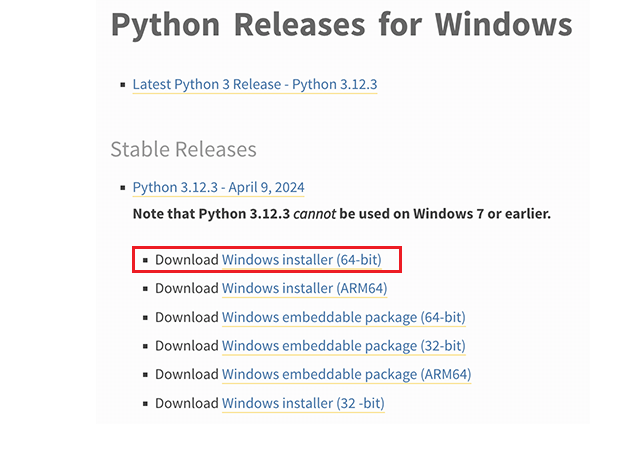Screen dimensions: 638x472
Task: Click bullet next to 32-bit installer entry
Action: pos(145,404)
